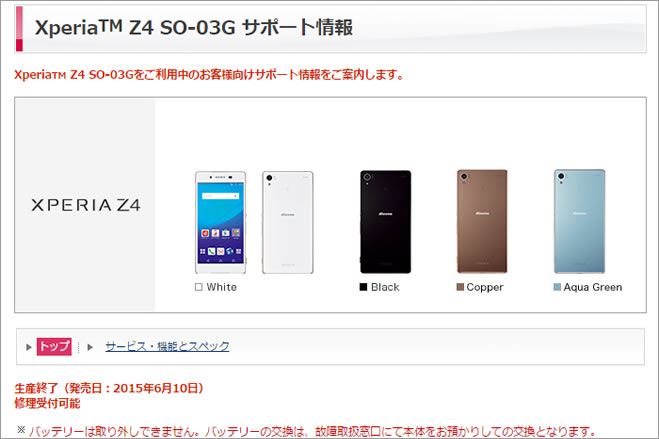Click the copper color swatch beside Copper
This screenshot has height=439, width=659.
pos(460,287)
